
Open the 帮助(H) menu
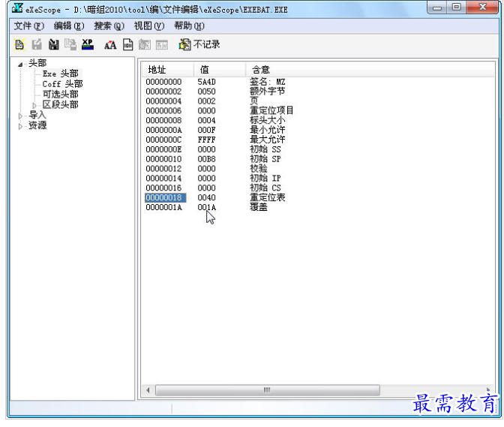189,26
